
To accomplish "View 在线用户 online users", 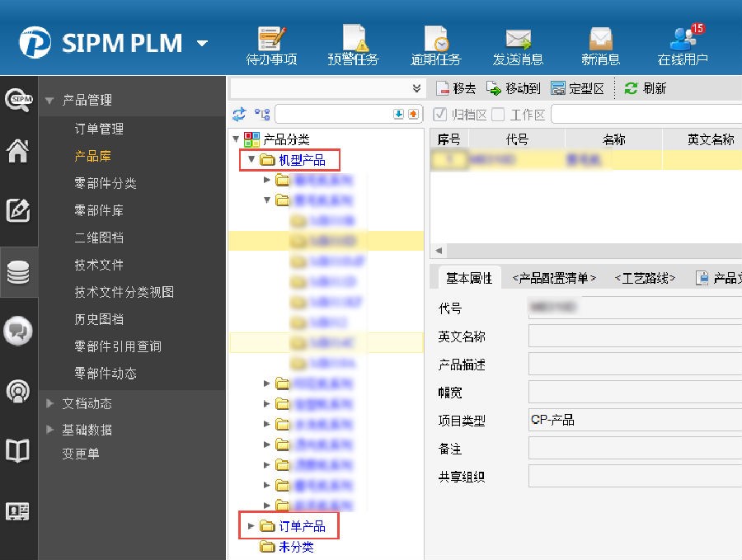I will pos(683,45).
